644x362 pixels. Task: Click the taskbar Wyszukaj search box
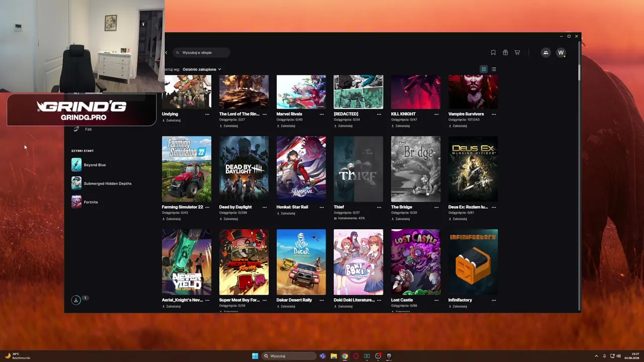coord(289,356)
